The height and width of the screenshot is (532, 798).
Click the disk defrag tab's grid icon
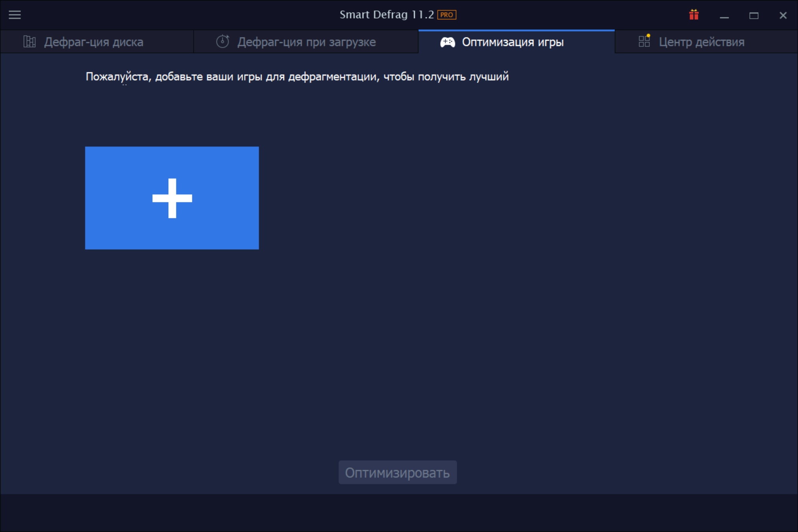pos(30,42)
